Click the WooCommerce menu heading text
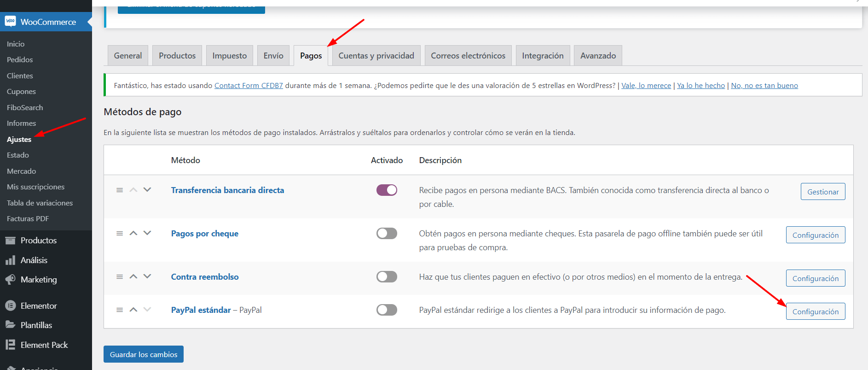 coord(48,22)
